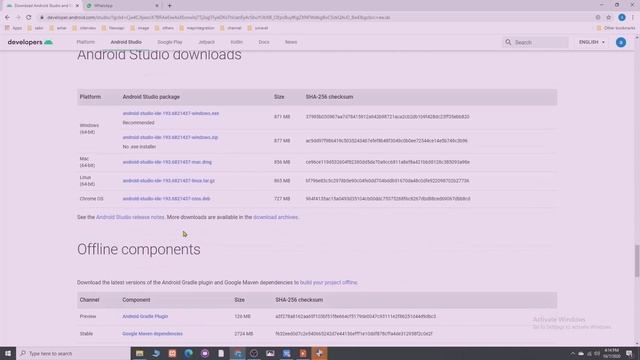The image size is (640, 360).
Task: Bookmark this page with the star icon
Action: coord(609,18)
